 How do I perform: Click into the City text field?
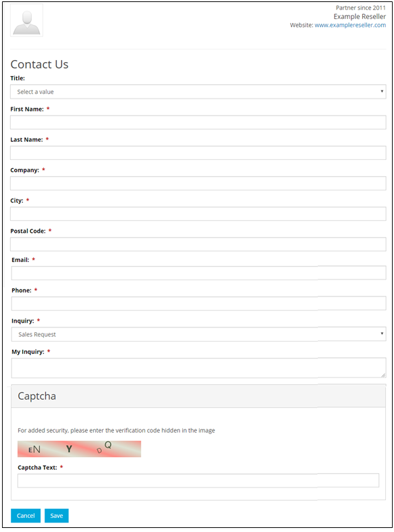pyautogui.click(x=198, y=214)
